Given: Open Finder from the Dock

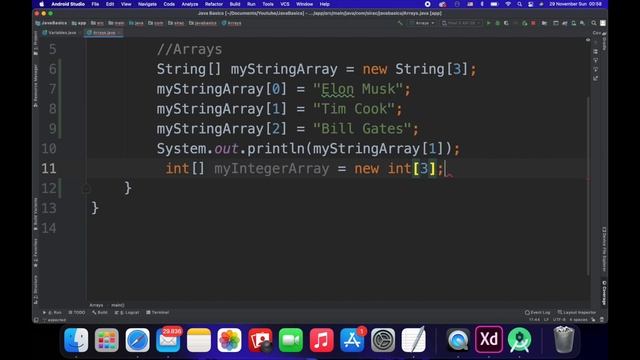Looking at the screenshot, I should pos(76,340).
